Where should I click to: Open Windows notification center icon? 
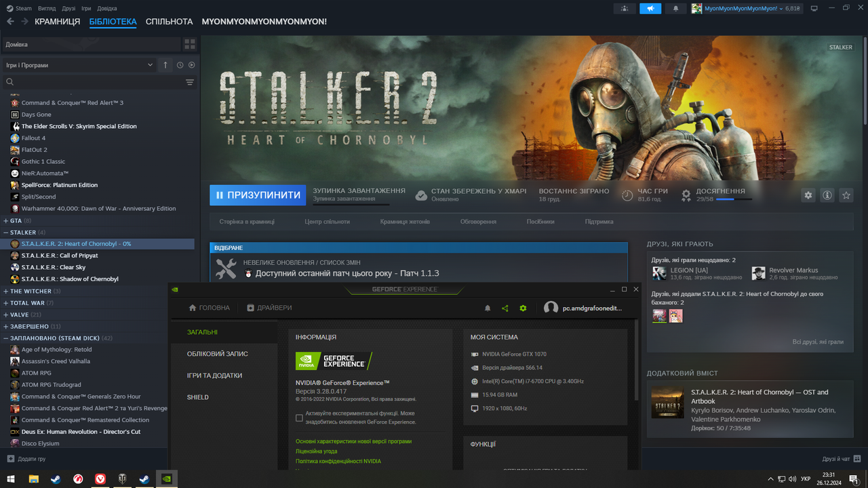(853, 479)
